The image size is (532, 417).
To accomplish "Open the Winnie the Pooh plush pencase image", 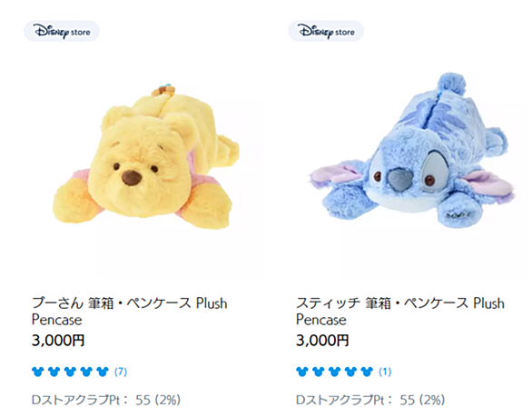I will tap(146, 158).
